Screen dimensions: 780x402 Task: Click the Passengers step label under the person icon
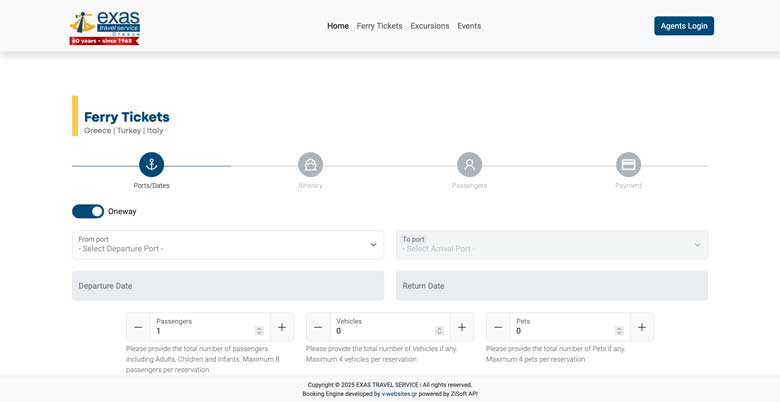pyautogui.click(x=470, y=186)
